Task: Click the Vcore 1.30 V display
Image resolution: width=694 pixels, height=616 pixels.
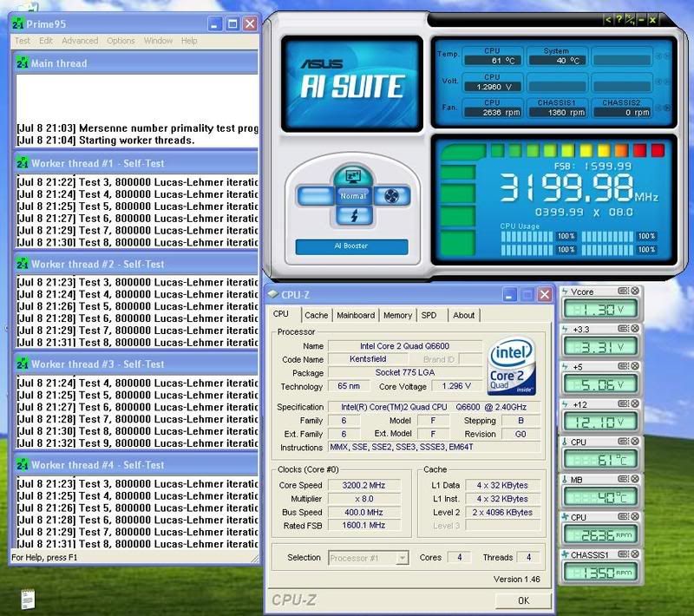Action: pos(599,310)
